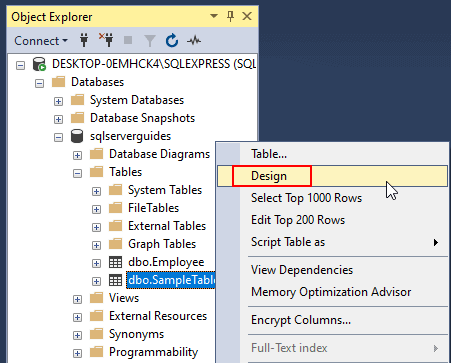Click the External Resources folder icon

pyautogui.click(x=96, y=316)
